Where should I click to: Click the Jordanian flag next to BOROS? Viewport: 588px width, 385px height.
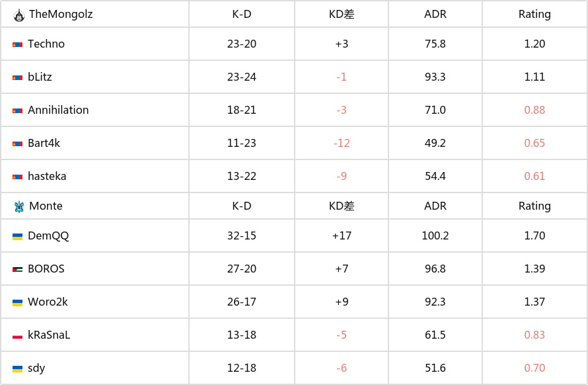click(x=17, y=269)
